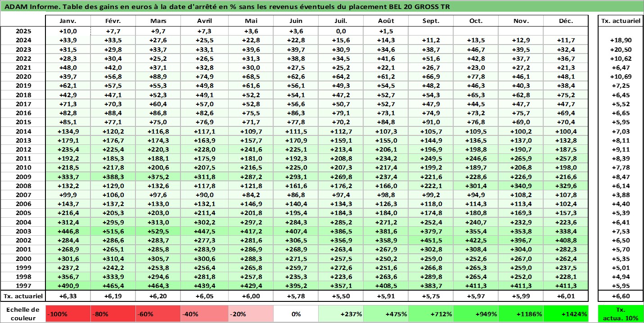644x323 pixels.
Task: Select the March 2003 value +529,5
Action: [158, 231]
